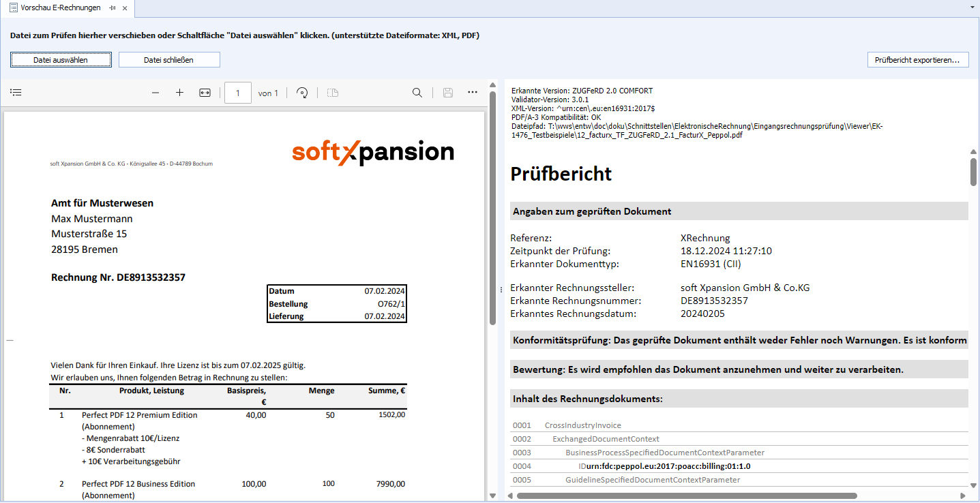Open search in PDF viewer
This screenshot has width=980, height=503.
(417, 93)
